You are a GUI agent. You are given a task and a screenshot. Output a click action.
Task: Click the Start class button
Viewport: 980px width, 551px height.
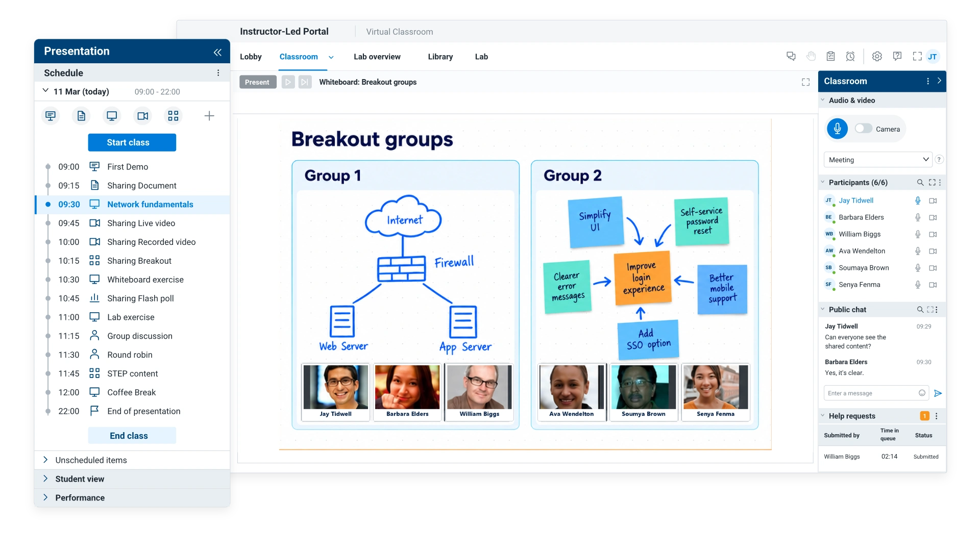click(132, 142)
